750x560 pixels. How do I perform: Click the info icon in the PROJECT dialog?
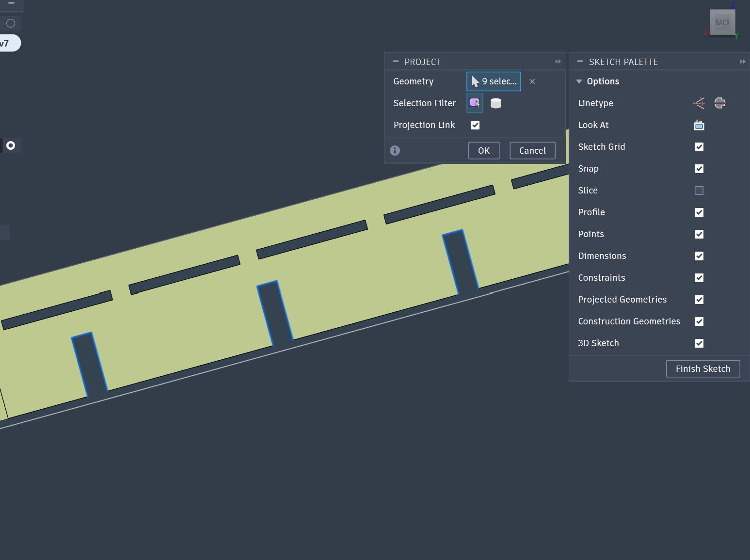tap(395, 150)
